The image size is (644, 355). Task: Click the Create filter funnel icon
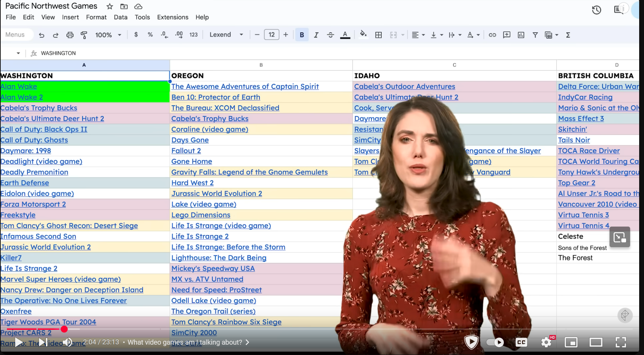535,35
